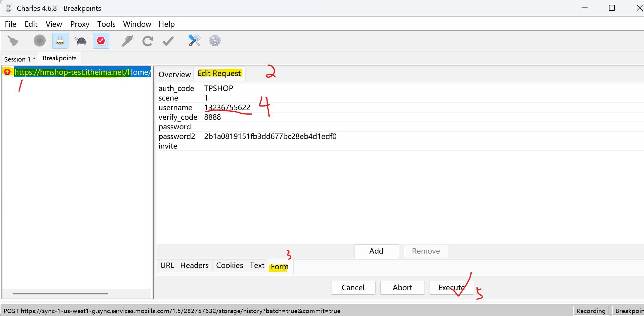
Task: Open the Tools menu
Action: point(106,24)
